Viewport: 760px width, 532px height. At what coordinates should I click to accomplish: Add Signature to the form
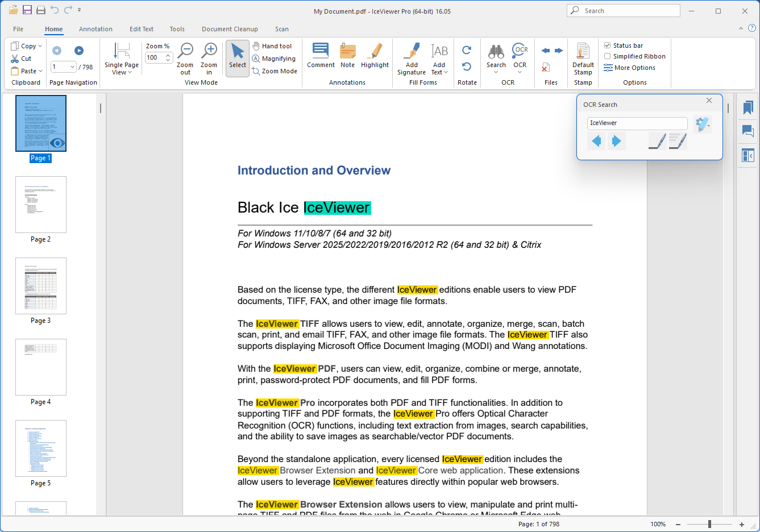pos(412,59)
